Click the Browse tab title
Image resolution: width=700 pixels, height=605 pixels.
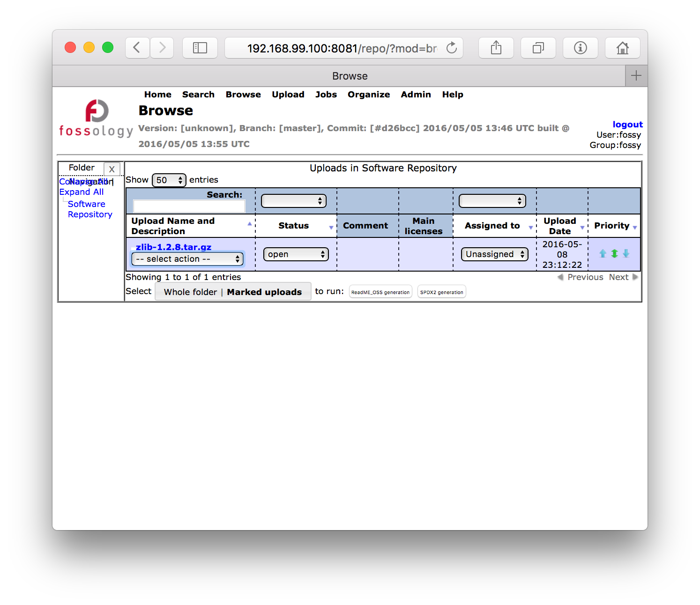coord(350,76)
